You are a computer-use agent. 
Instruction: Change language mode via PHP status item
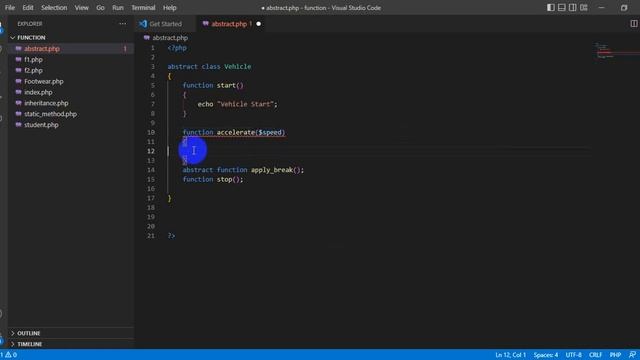point(615,355)
